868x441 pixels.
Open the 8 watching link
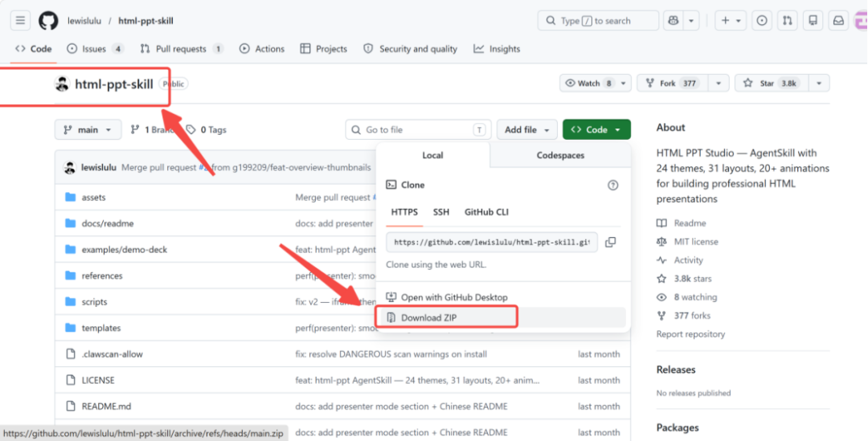[x=695, y=297]
